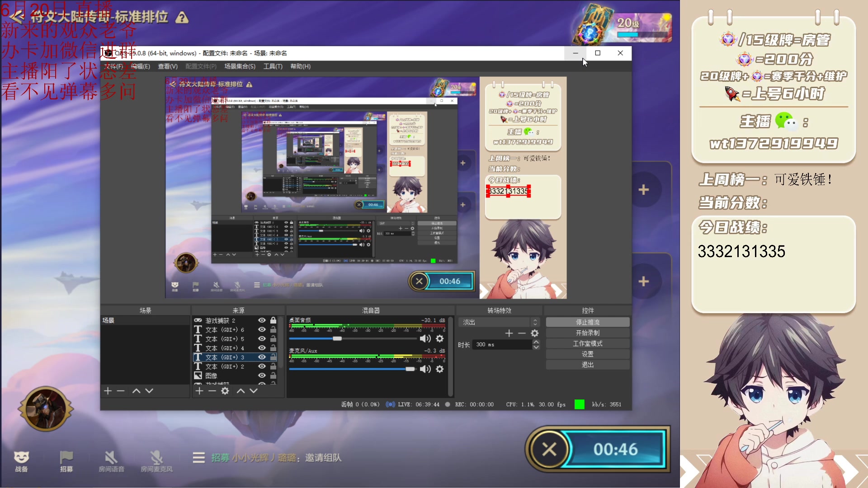Add a new source with plus icon
This screenshot has height=488, width=868.
[x=199, y=391]
